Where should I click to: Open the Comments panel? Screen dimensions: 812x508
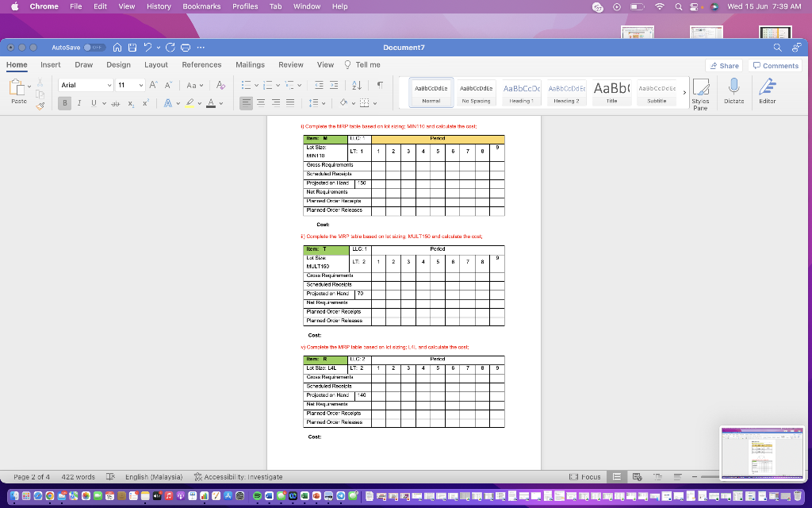click(x=775, y=65)
